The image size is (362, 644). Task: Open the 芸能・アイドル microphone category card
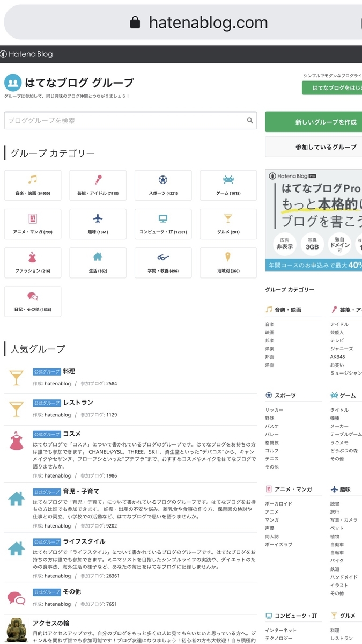[x=98, y=185]
